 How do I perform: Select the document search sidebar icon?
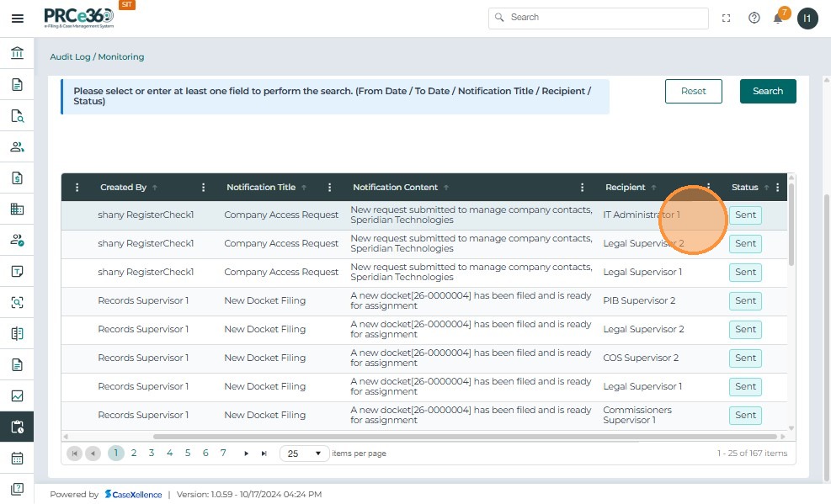[x=17, y=116]
